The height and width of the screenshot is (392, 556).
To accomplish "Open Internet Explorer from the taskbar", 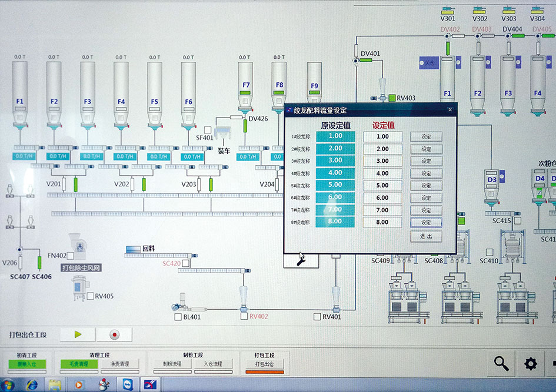I will [32, 384].
